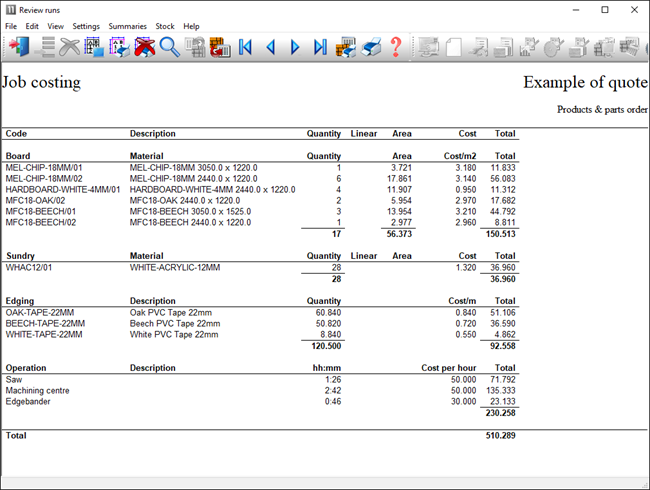
Task: Jump to the last record arrow
Action: click(x=320, y=47)
